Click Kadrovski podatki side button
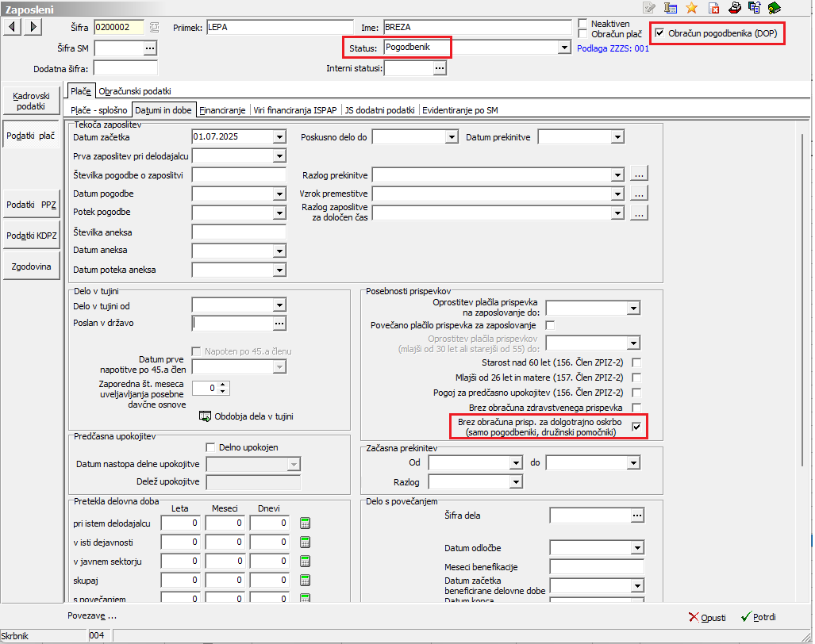Screen dimensions: 815x644 point(31,101)
